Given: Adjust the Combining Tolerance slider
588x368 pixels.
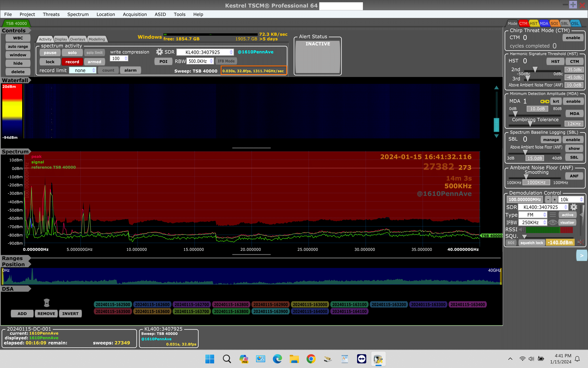Looking at the screenshot, I should (x=530, y=124).
